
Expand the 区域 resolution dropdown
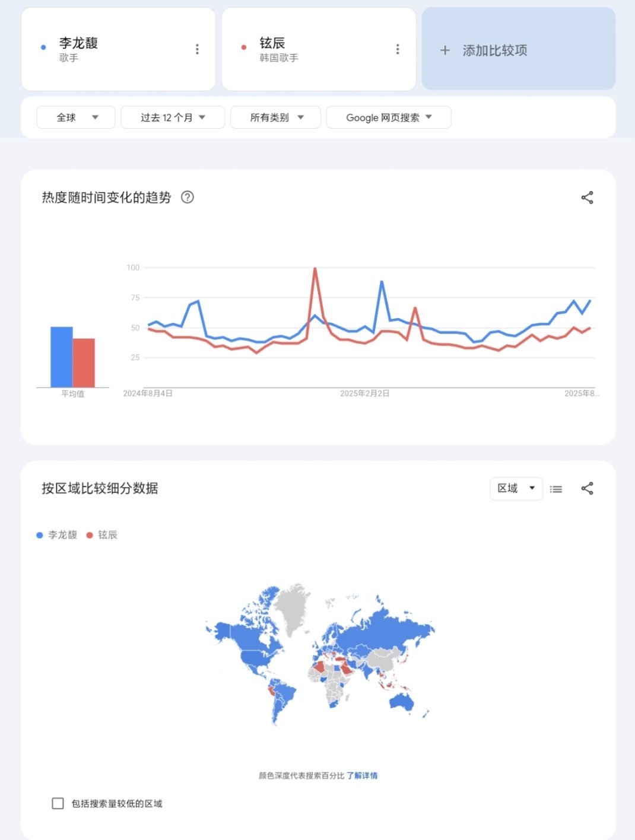(x=516, y=488)
